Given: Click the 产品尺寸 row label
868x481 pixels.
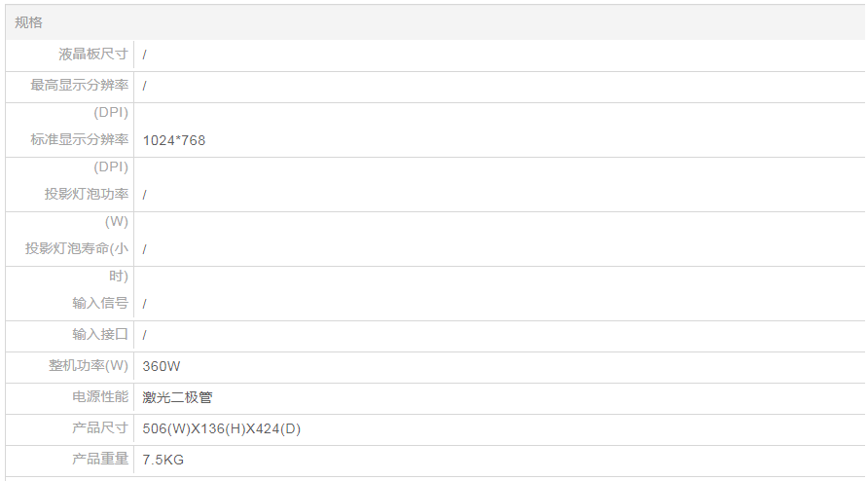Looking at the screenshot, I should 100,428.
